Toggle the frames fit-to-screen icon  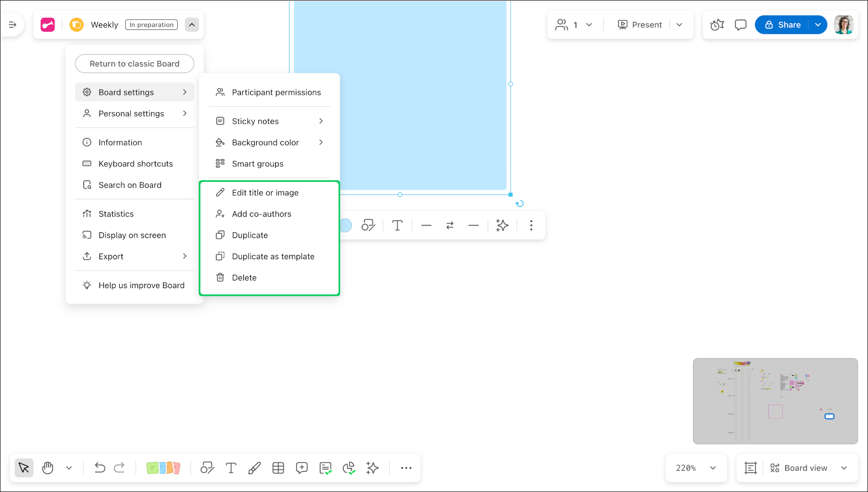click(750, 468)
